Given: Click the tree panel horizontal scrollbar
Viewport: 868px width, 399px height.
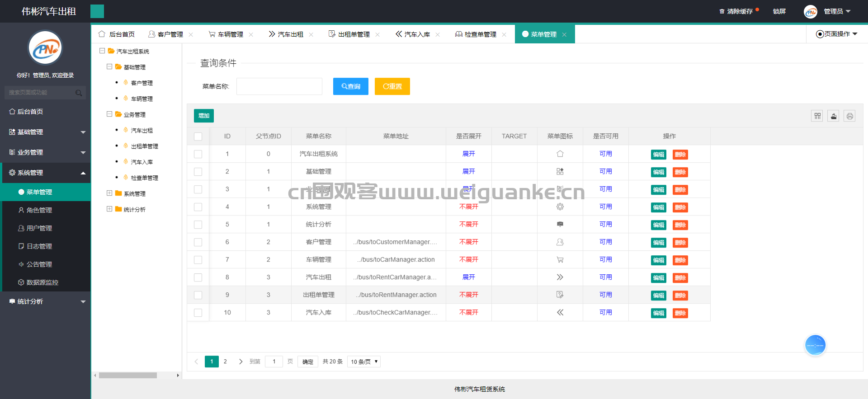Looking at the screenshot, I should (128, 376).
